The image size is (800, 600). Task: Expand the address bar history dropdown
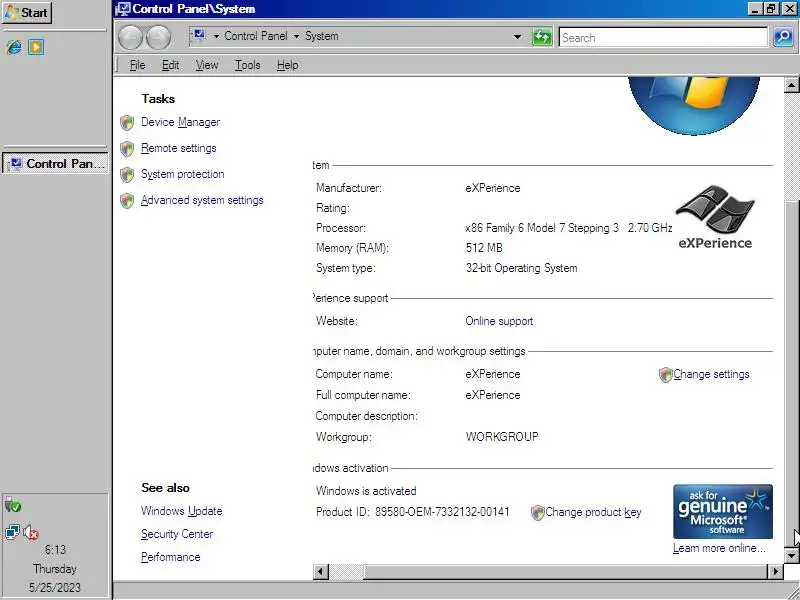tap(517, 37)
